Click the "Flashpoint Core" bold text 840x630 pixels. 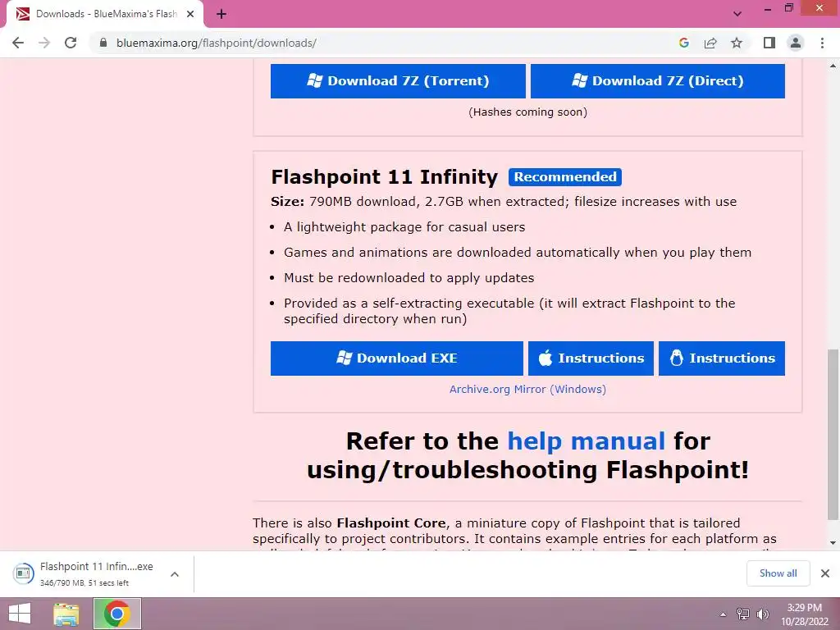(391, 523)
